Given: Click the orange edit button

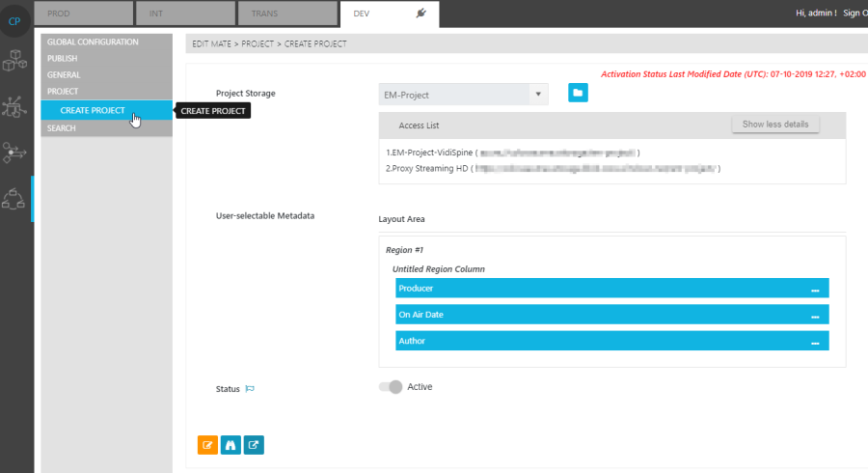Looking at the screenshot, I should pyautogui.click(x=207, y=445).
